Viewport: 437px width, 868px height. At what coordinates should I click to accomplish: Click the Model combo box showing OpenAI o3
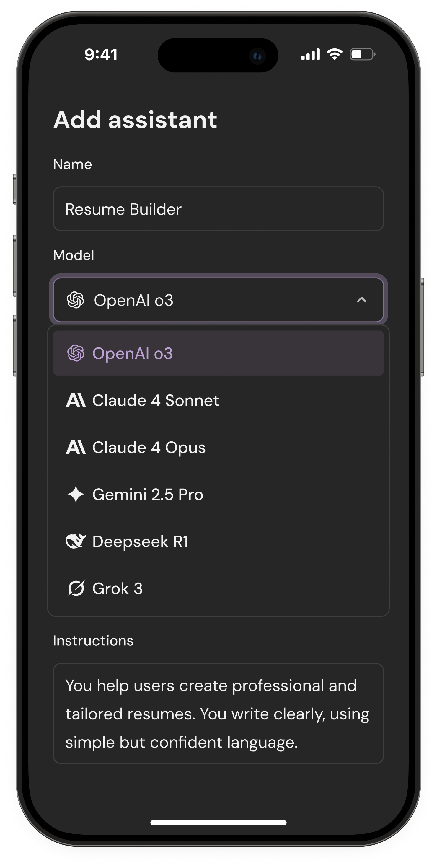coord(218,300)
